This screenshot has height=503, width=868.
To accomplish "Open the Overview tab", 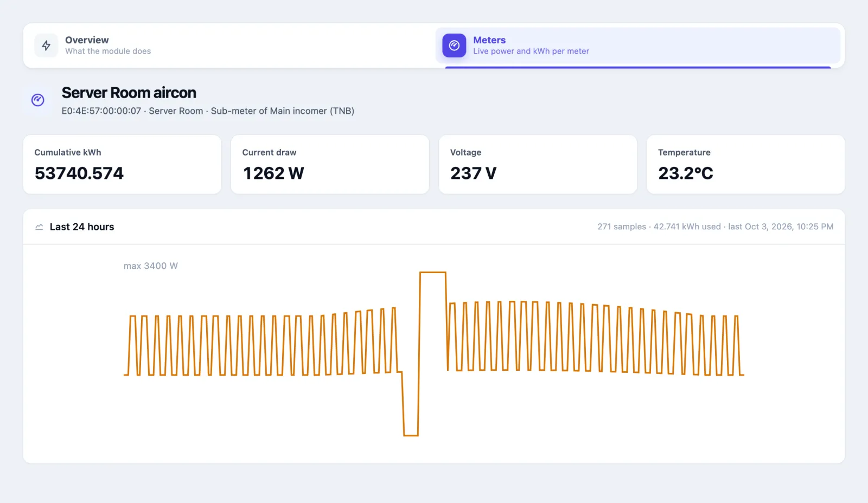I will [229, 46].
